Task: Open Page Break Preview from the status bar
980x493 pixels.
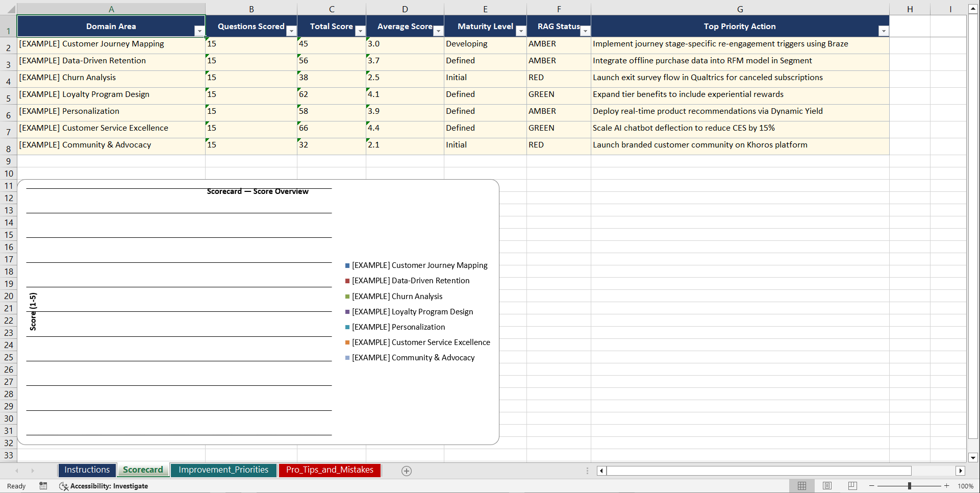Action: click(851, 486)
